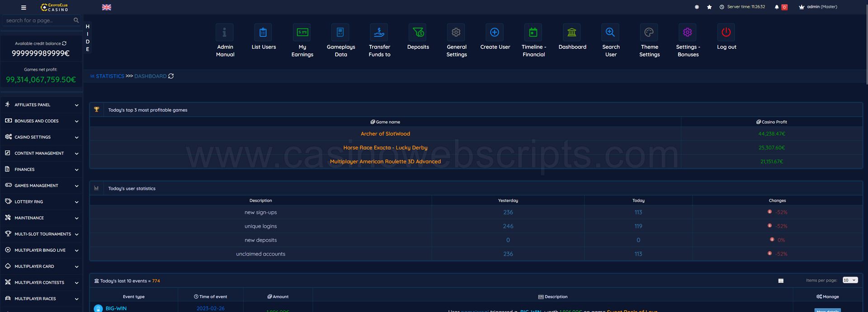Open the Gameplays Data icon
The image size is (868, 312).
[x=340, y=33]
